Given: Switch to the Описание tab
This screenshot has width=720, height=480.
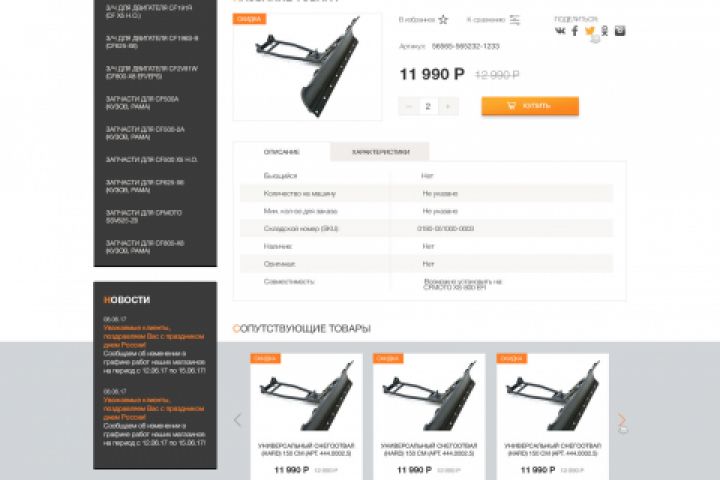Looking at the screenshot, I should [x=281, y=152].
